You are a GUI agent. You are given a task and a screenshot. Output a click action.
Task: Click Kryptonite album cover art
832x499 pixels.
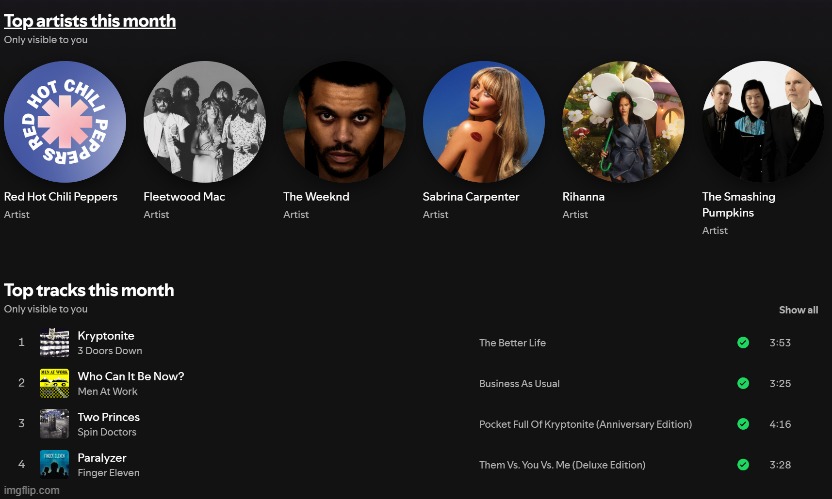[54, 343]
